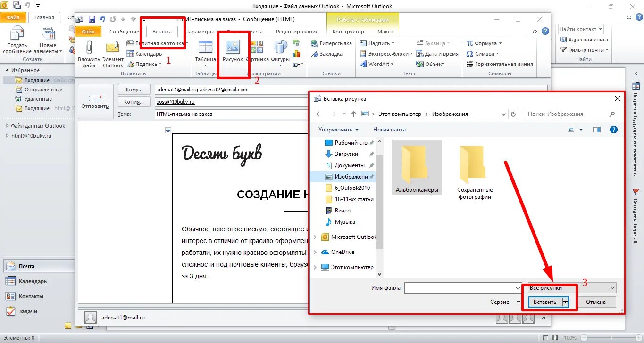Screen dimensions: 644x343
Task: Open the Подпись dropdown
Action: [144, 64]
